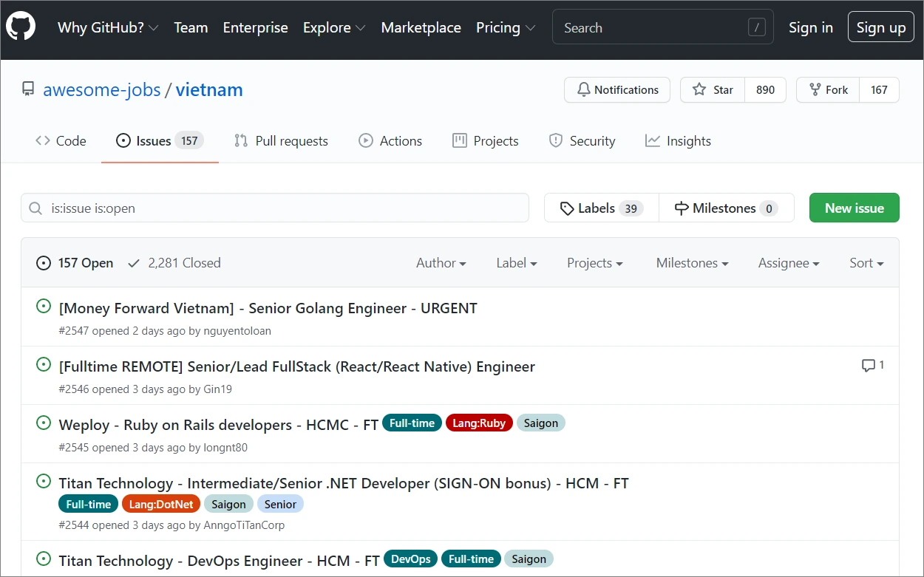Viewport: 924px width, 577px height.
Task: Open the Sort dropdown
Action: pos(866,262)
